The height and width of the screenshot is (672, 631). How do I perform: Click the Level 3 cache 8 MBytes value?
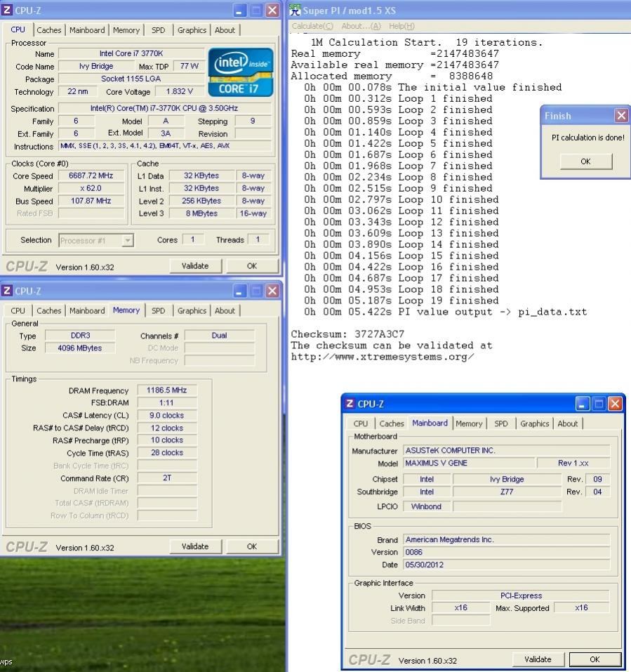201,213
